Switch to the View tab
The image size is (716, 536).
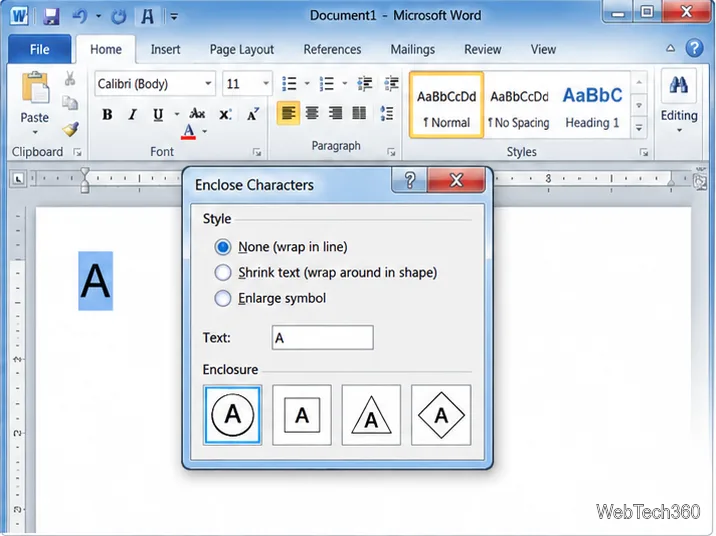click(543, 49)
